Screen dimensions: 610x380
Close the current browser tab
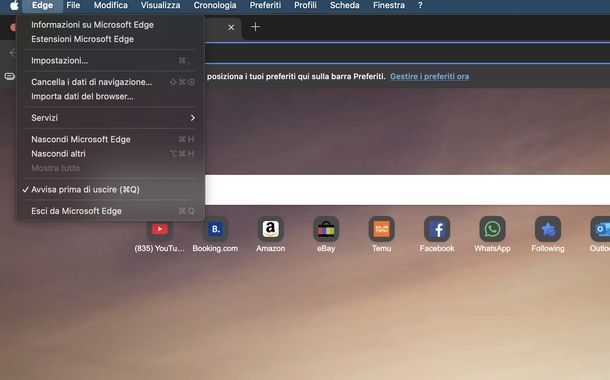point(231,27)
